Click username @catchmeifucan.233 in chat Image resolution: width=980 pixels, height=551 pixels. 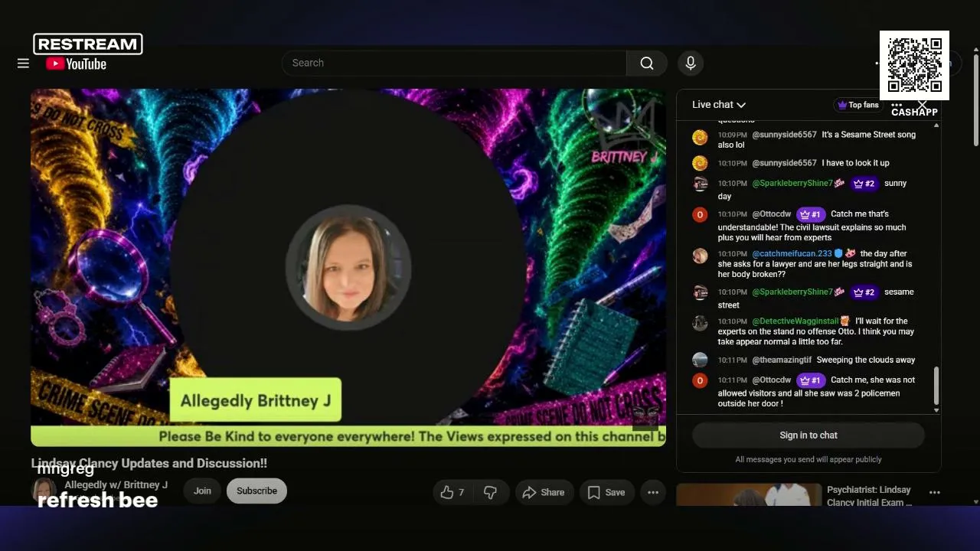[792, 254]
